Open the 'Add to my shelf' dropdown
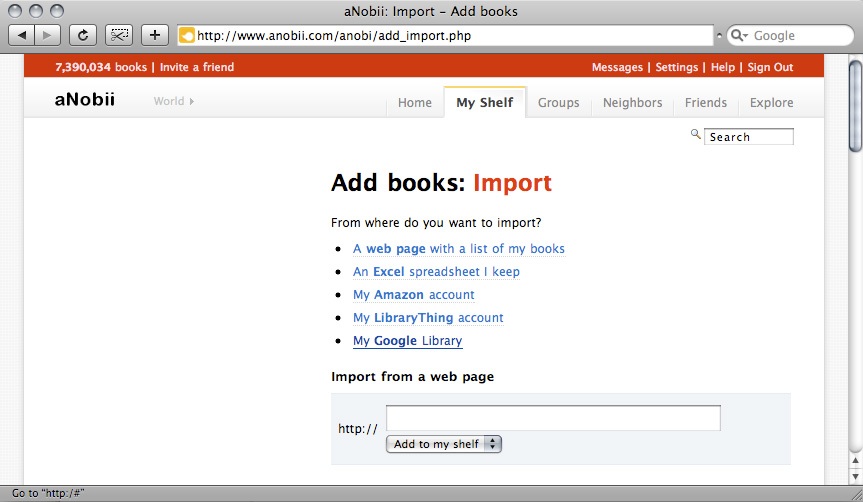This screenshot has width=863, height=502. pyautogui.click(x=444, y=444)
